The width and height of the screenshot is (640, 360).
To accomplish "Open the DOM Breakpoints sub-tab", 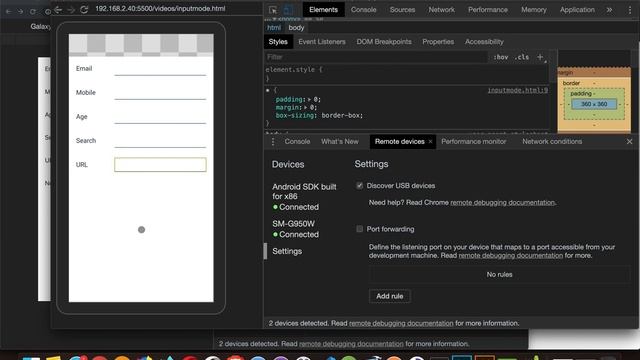I will point(384,42).
